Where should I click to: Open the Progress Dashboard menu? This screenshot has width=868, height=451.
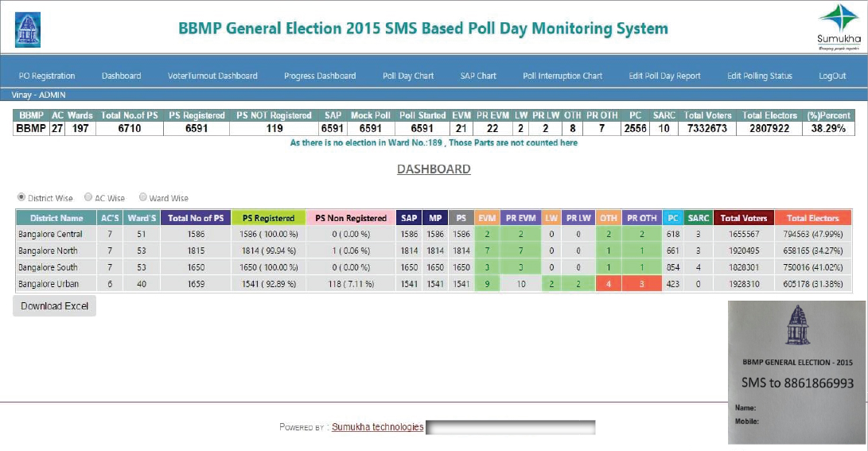[320, 76]
